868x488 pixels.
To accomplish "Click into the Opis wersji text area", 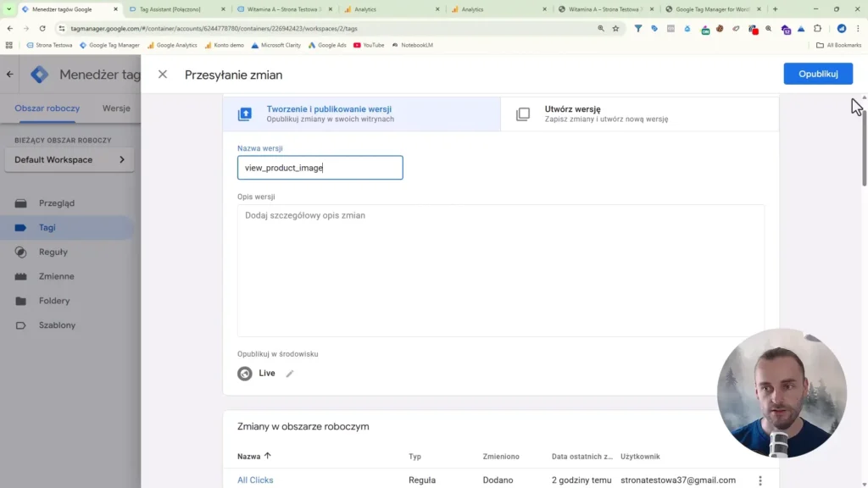I will [500, 270].
